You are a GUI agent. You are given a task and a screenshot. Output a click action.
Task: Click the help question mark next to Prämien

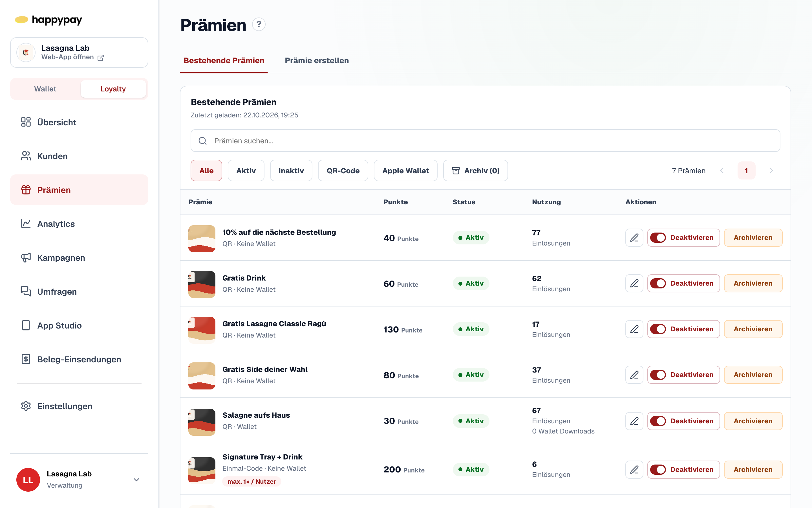[259, 25]
